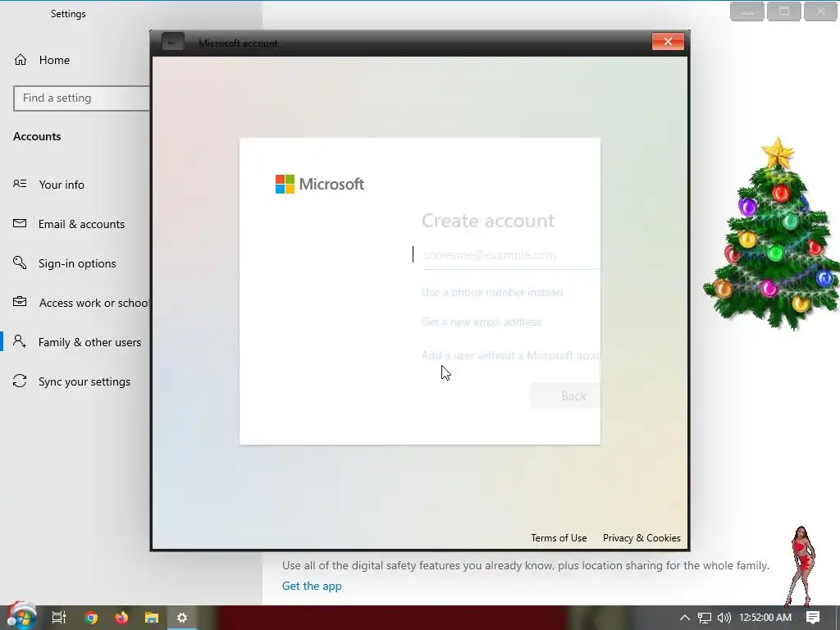This screenshot has width=840, height=630.
Task: Click the volume speaker tray icon
Action: tap(724, 618)
